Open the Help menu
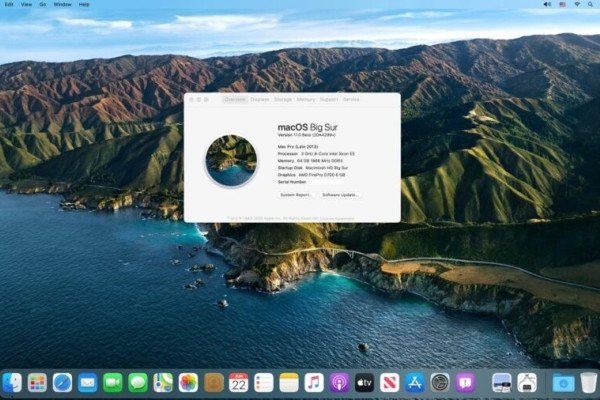The height and width of the screenshot is (400, 600). point(84,5)
